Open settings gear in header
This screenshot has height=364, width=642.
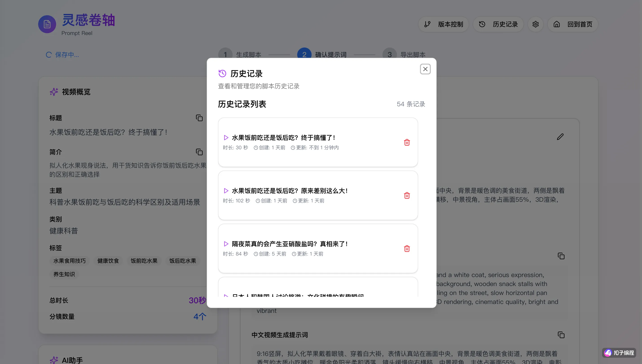(x=535, y=24)
